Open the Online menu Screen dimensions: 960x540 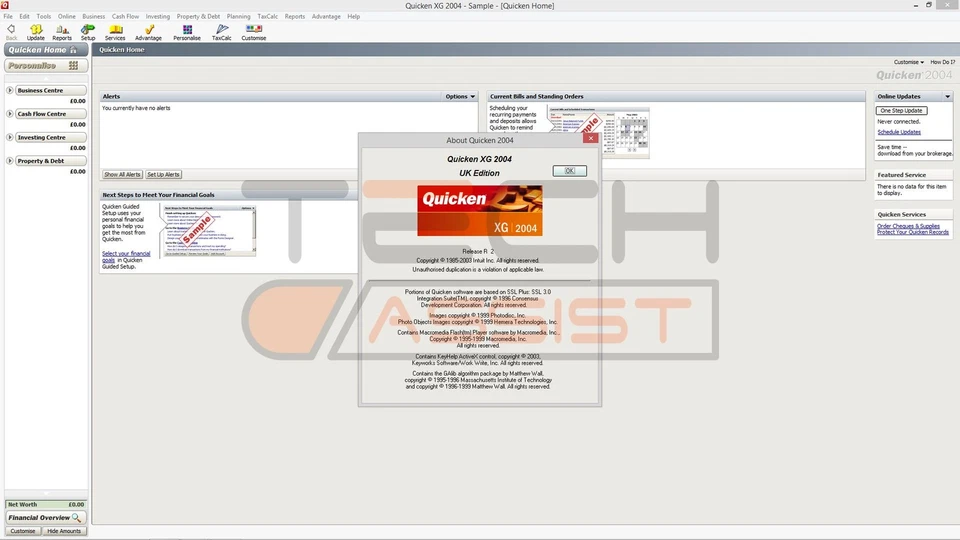(67, 17)
